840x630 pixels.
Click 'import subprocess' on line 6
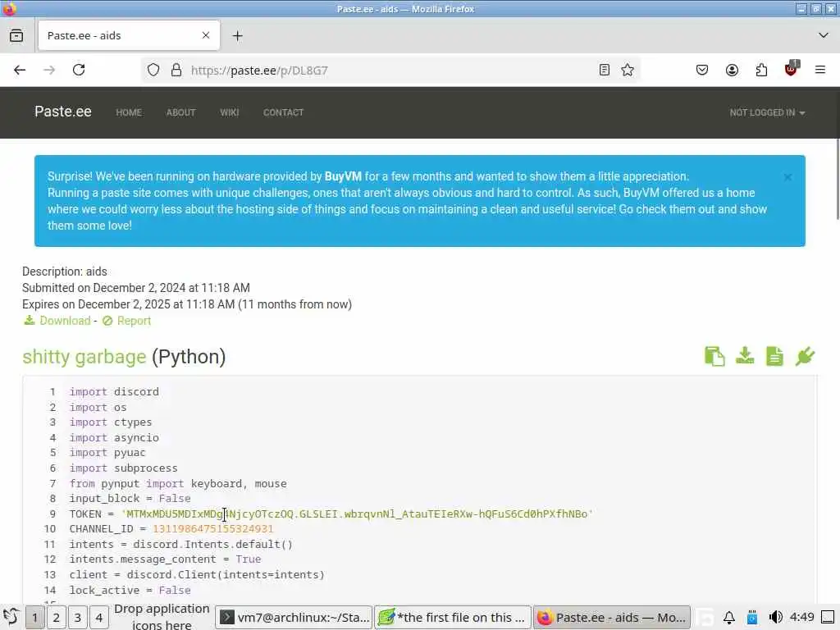(x=123, y=468)
